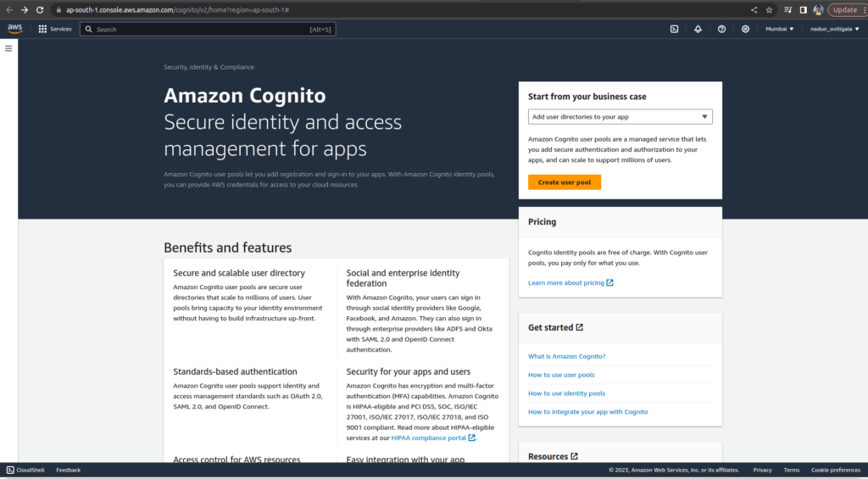This screenshot has width=868, height=479.
Task: Expand the nadun_ovitigala account menu
Action: (835, 29)
